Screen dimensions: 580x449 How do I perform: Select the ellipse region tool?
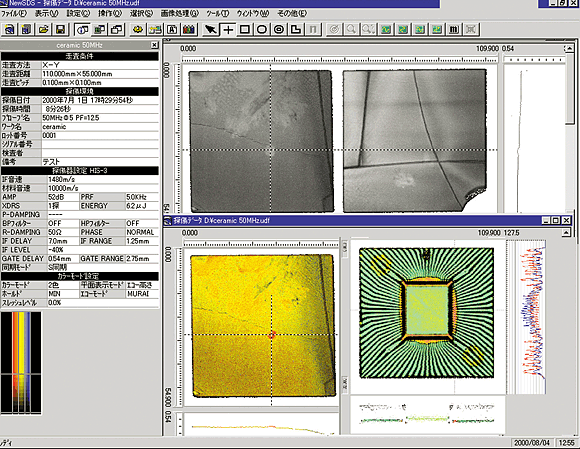coord(262,29)
